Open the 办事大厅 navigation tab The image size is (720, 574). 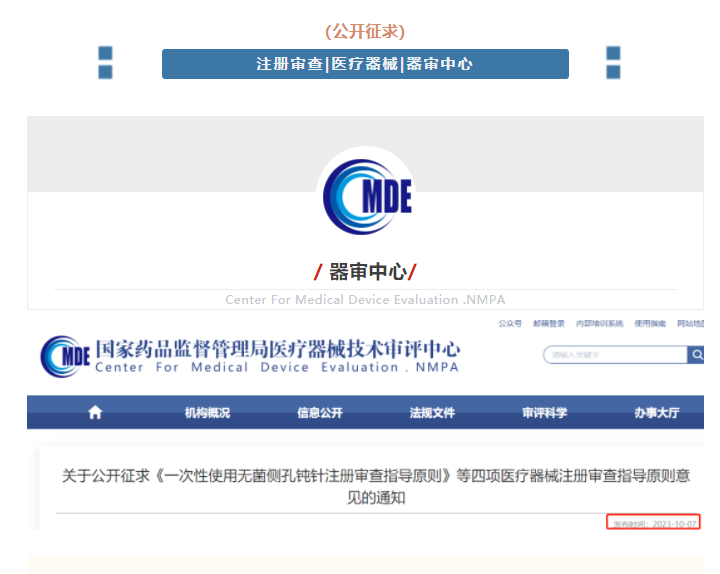pyautogui.click(x=656, y=412)
